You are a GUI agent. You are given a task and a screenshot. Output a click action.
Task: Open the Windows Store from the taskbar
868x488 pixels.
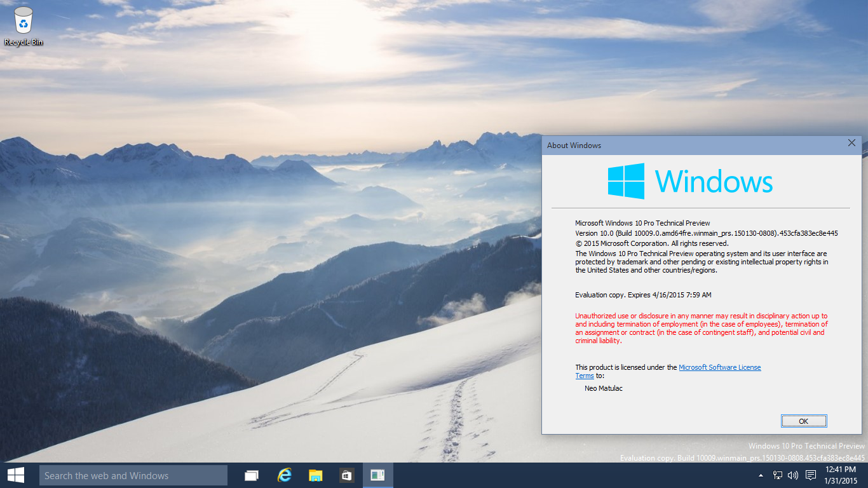[x=346, y=475]
